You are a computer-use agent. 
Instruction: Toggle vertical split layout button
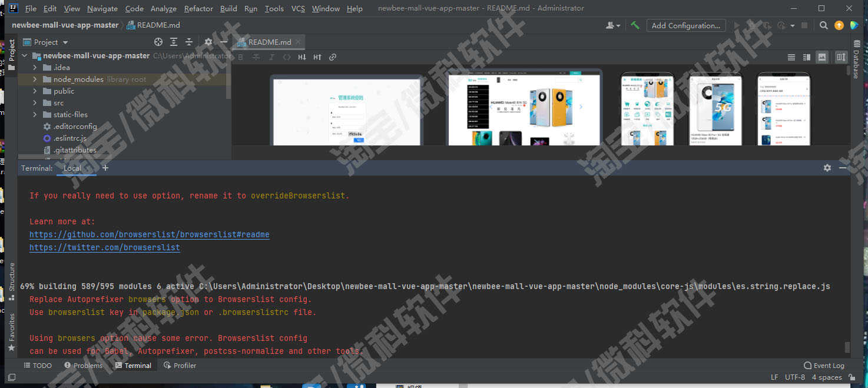(841, 57)
